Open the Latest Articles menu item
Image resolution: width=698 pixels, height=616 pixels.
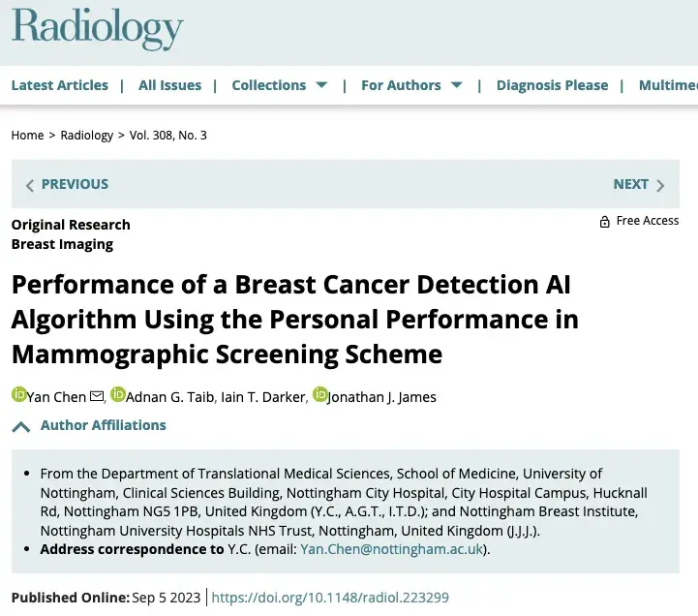tap(60, 85)
